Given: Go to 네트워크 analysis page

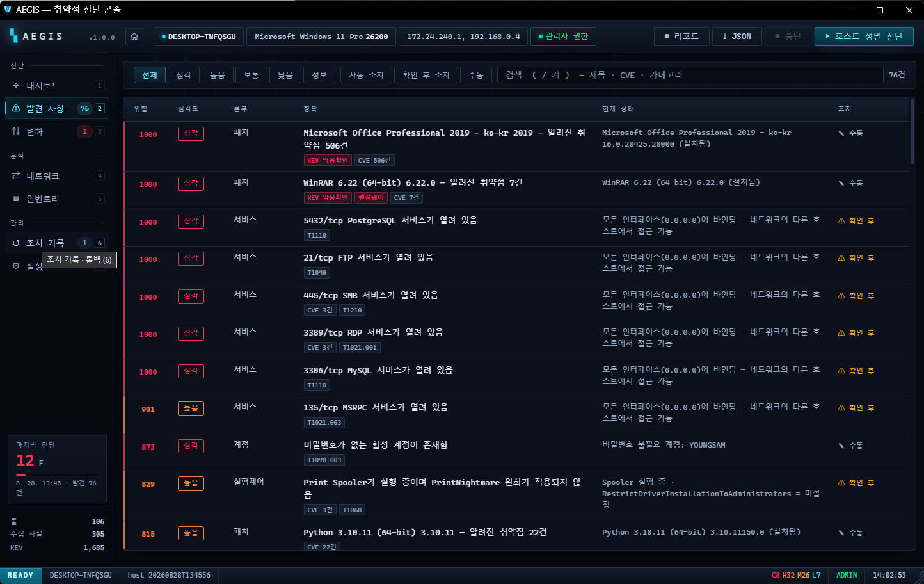Looking at the screenshot, I should tap(57, 175).
